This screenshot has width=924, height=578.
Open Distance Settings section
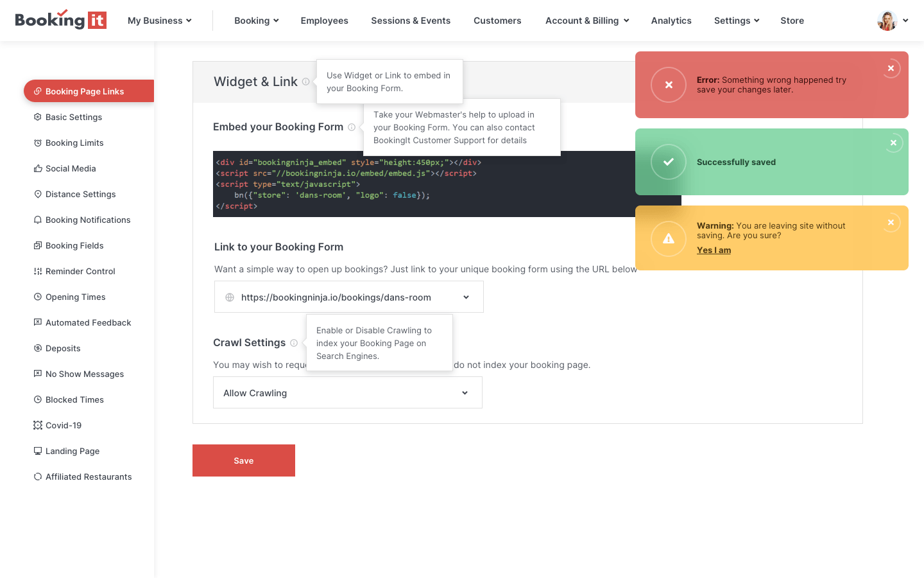81,194
